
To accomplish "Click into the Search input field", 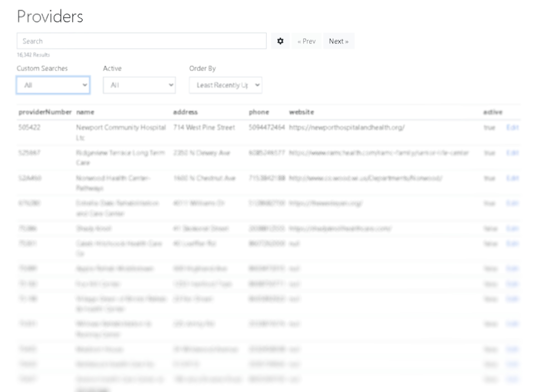I will tap(142, 41).
